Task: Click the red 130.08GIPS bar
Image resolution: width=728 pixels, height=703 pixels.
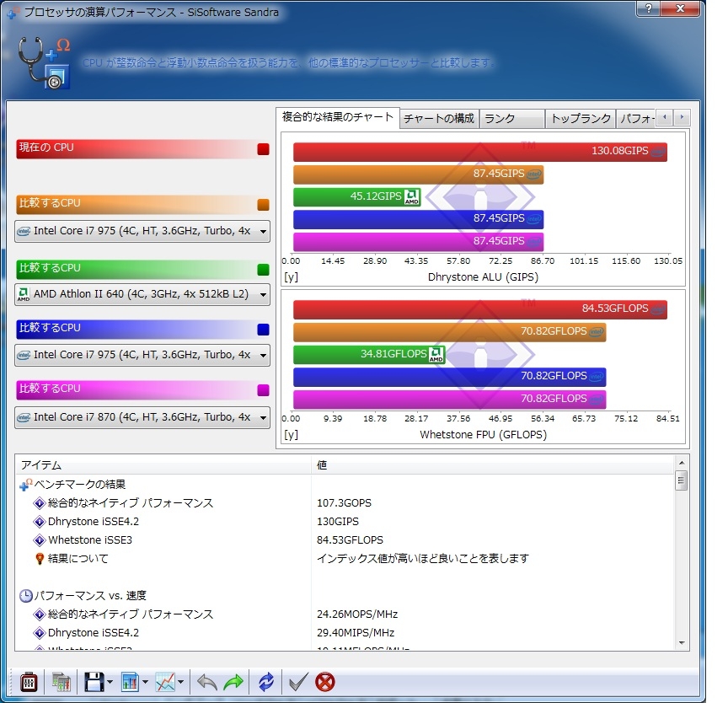Action: (480, 152)
